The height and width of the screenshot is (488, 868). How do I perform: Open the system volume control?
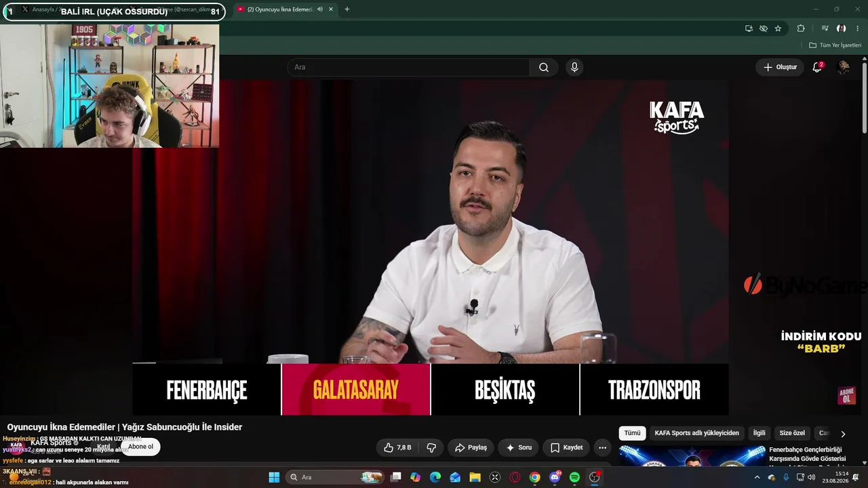(812, 477)
